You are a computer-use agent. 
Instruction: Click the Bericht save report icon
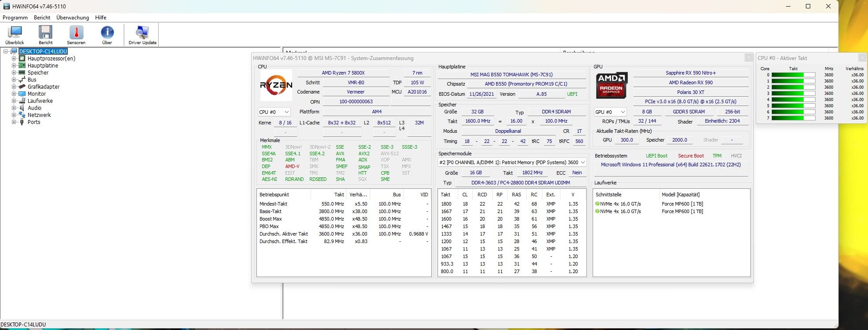[x=45, y=35]
